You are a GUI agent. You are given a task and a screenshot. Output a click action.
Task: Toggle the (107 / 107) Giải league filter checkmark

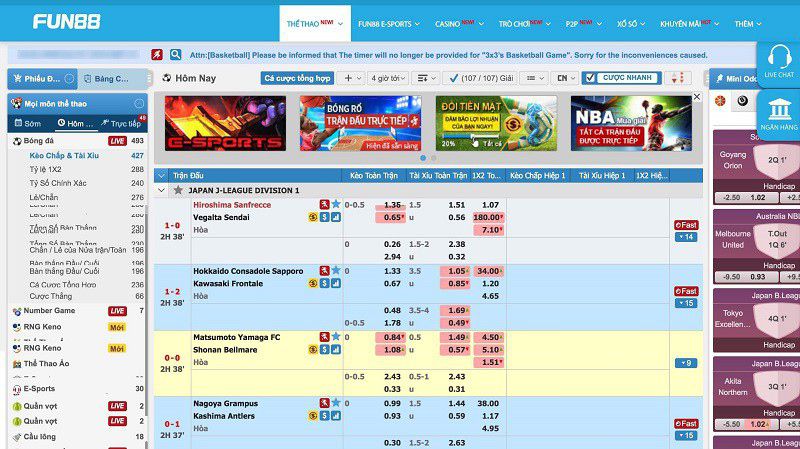coord(453,78)
